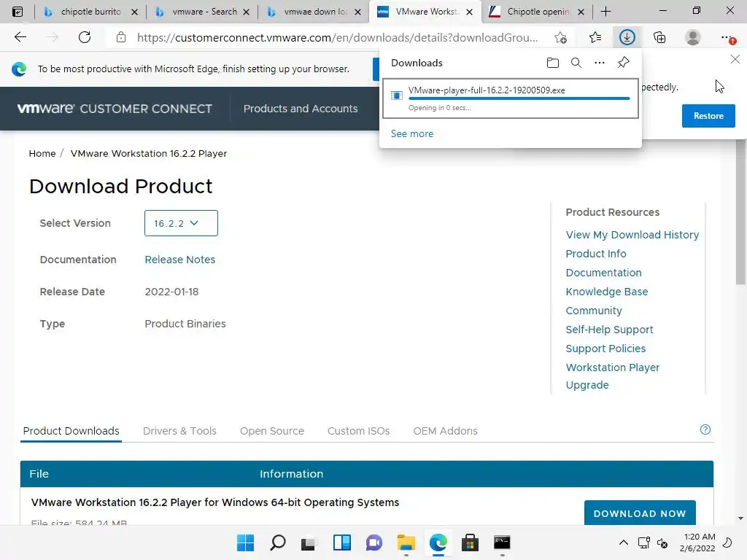The image size is (747, 560).
Task: Open File Explorer from taskbar
Action: click(x=406, y=542)
